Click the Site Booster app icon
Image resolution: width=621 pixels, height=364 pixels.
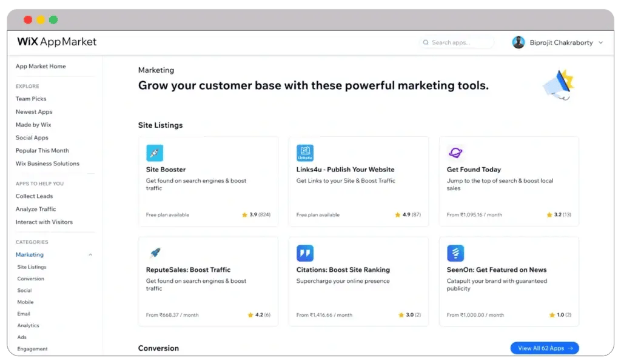[x=155, y=153]
